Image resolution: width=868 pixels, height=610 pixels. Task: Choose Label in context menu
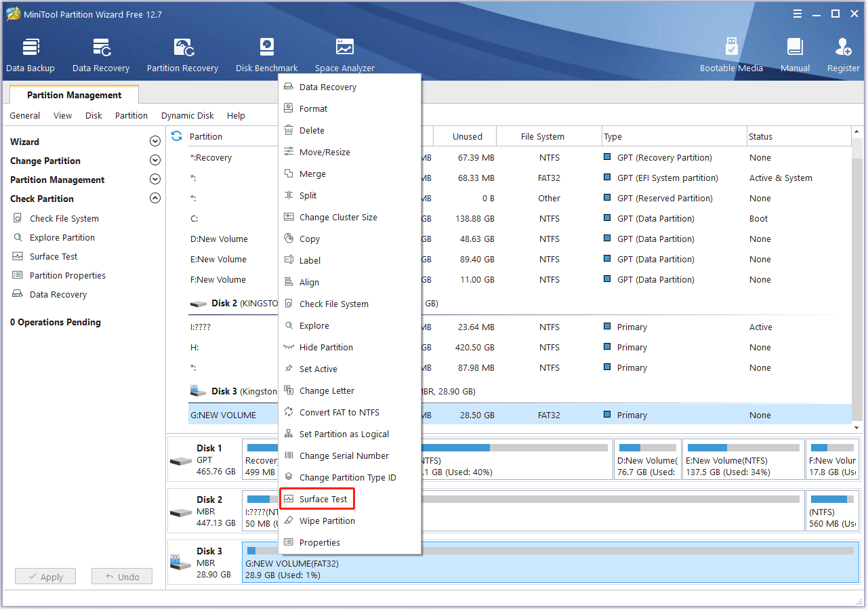(x=350, y=260)
